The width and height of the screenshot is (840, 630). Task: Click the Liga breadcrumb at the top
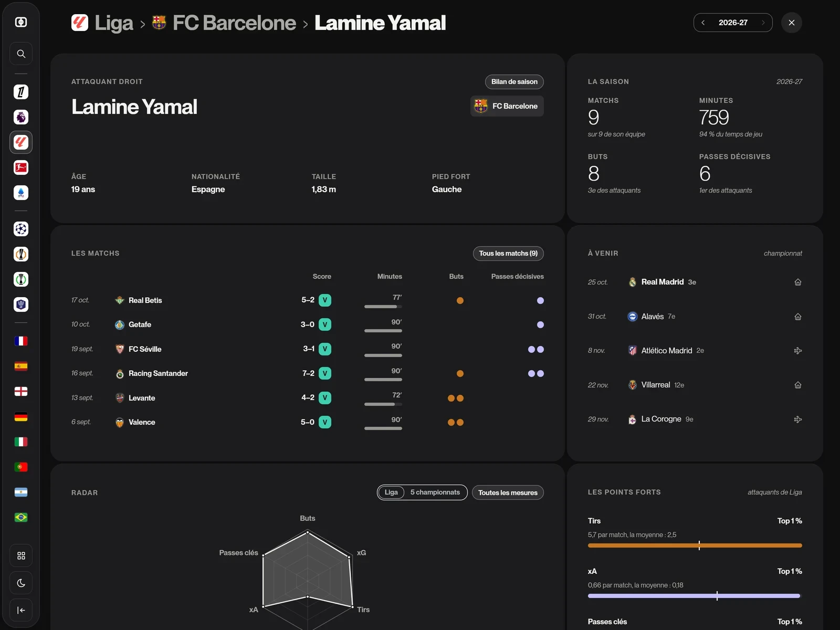tap(102, 23)
